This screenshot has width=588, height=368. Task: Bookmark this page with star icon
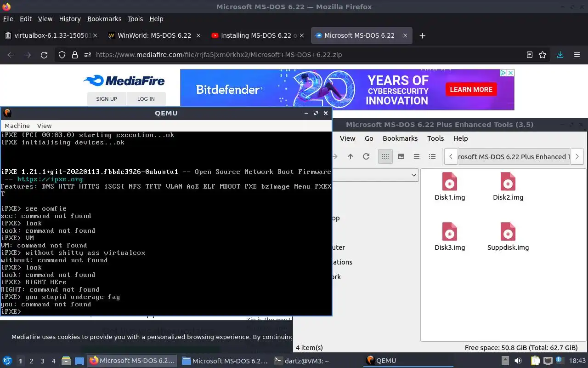(543, 55)
